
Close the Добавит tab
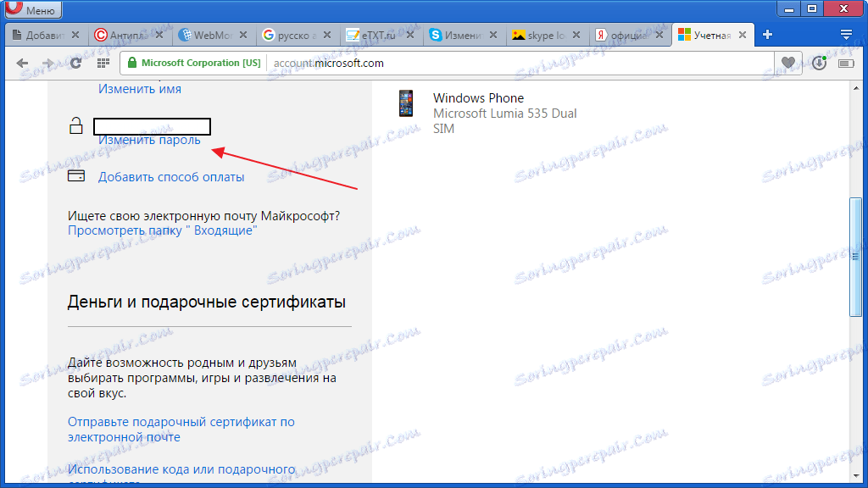[75, 35]
